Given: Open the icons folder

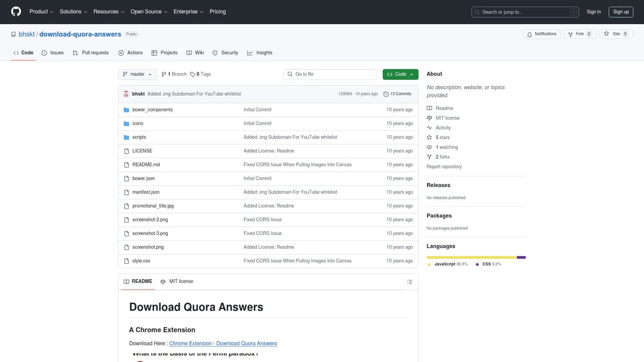Looking at the screenshot, I should [x=137, y=124].
